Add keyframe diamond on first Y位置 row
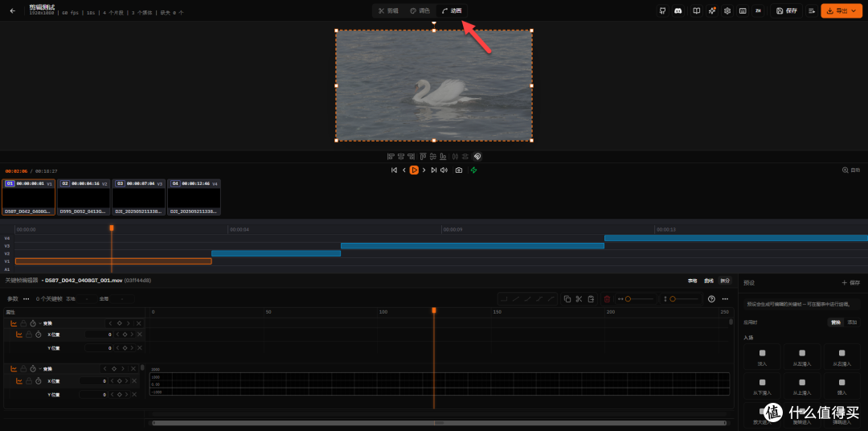Viewport: 868px width, 431px height. [x=125, y=348]
